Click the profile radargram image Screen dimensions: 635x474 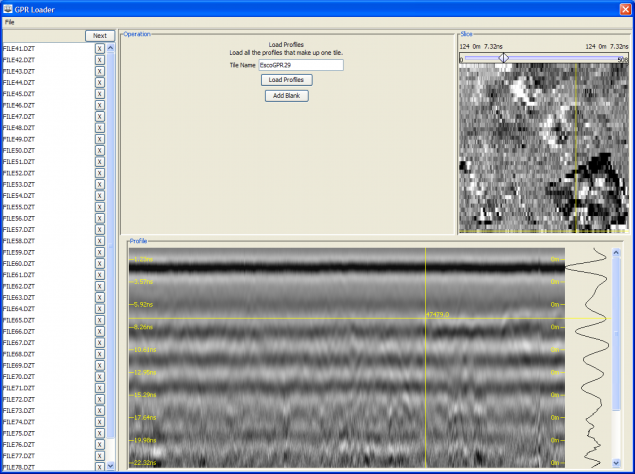pos(346,358)
